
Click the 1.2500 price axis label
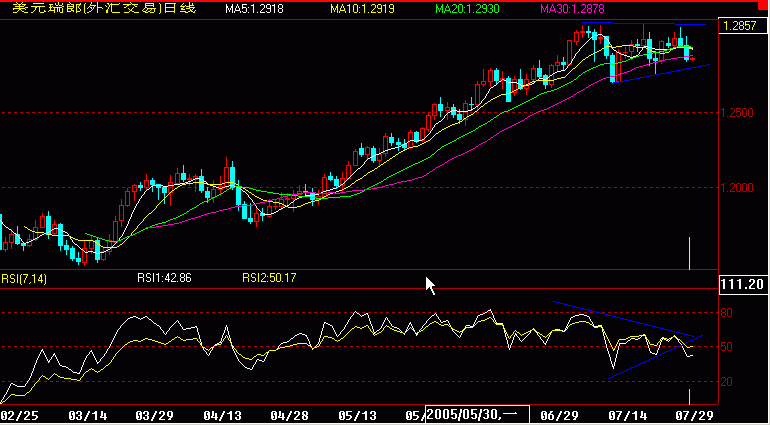737,113
